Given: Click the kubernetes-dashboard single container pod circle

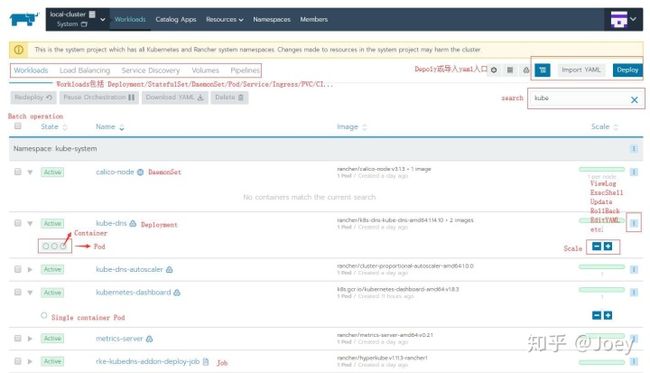Looking at the screenshot, I should click(44, 315).
